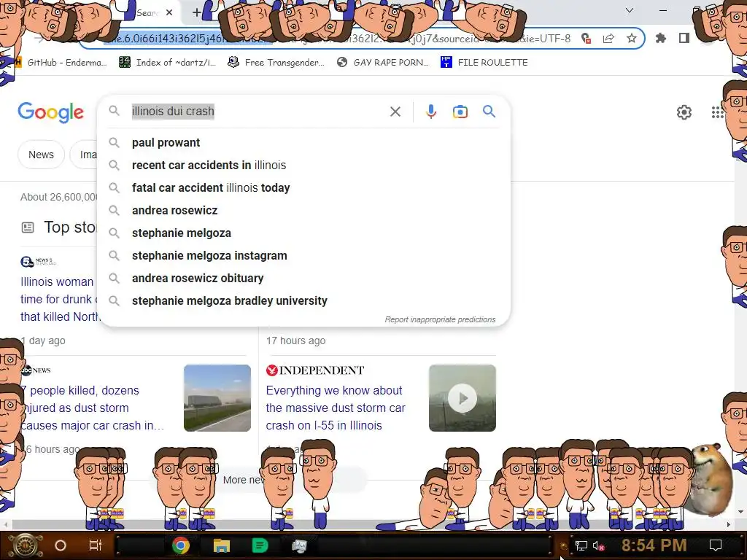747x560 pixels.
Task: Click the 8:54 PM clock
Action: [654, 545]
